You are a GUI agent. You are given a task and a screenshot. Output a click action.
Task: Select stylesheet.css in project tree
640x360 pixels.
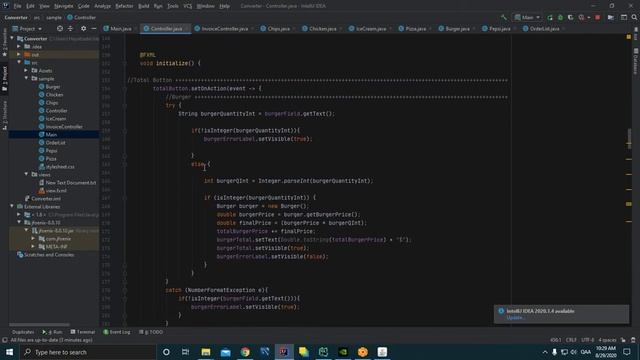point(56,167)
